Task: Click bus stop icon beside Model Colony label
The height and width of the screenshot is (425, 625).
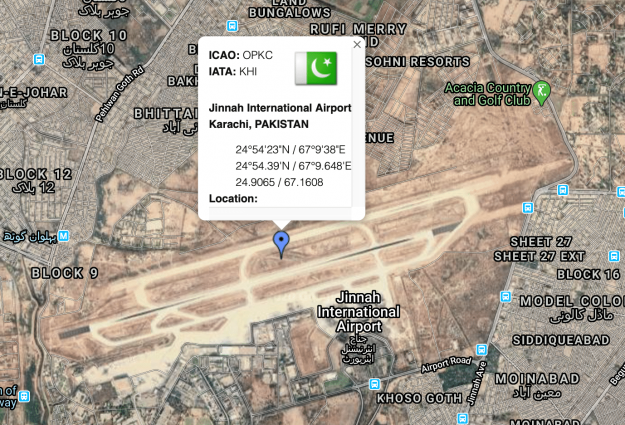Action: pyautogui.click(x=505, y=297)
